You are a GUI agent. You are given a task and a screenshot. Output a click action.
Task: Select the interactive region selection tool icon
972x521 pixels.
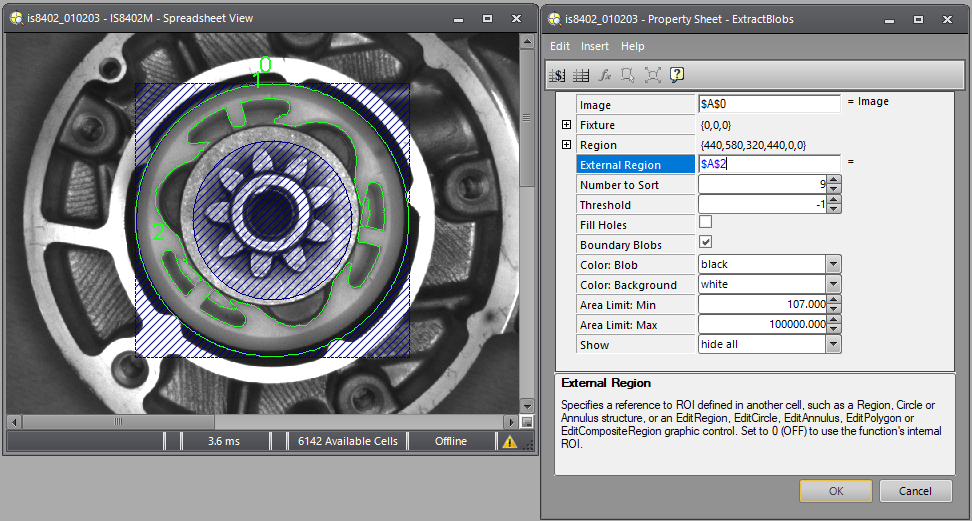tap(628, 75)
